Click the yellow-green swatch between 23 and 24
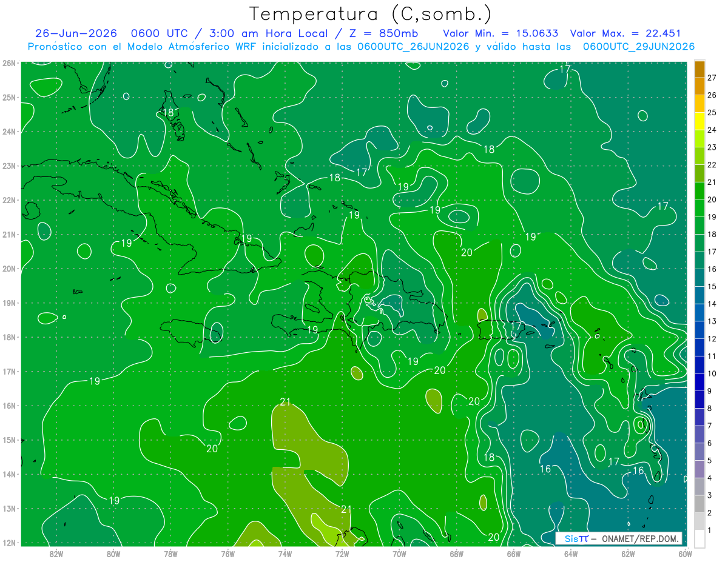 (x=699, y=139)
